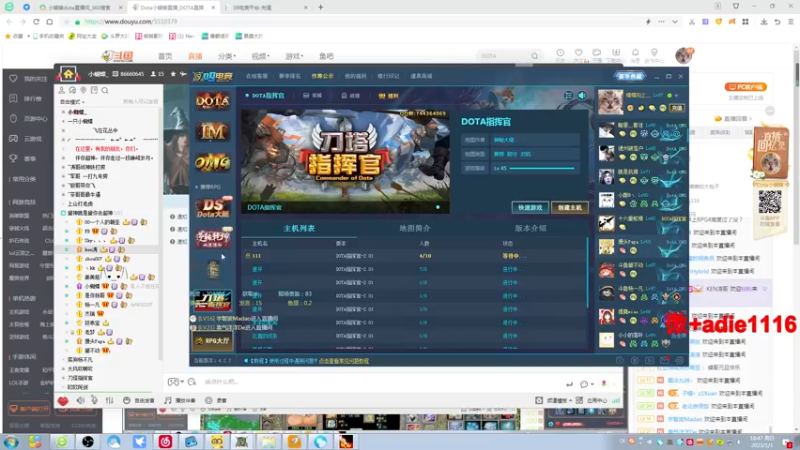
Task: Open the 分类 dropdown in the Douyu nav
Action: [226, 56]
